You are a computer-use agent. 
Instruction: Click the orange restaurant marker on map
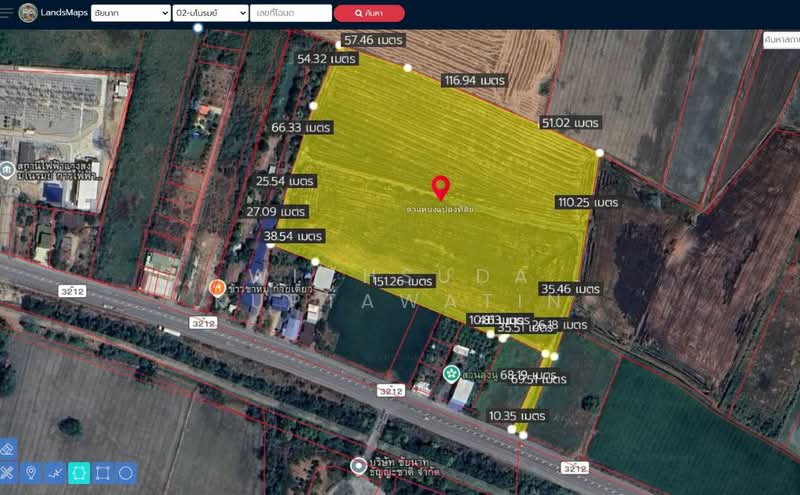(216, 287)
